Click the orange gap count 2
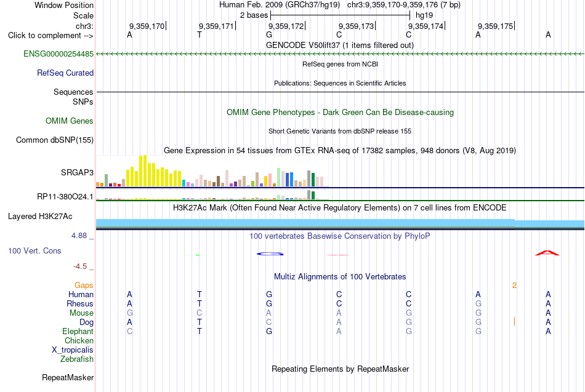This screenshot has width=585, height=392. [514, 286]
